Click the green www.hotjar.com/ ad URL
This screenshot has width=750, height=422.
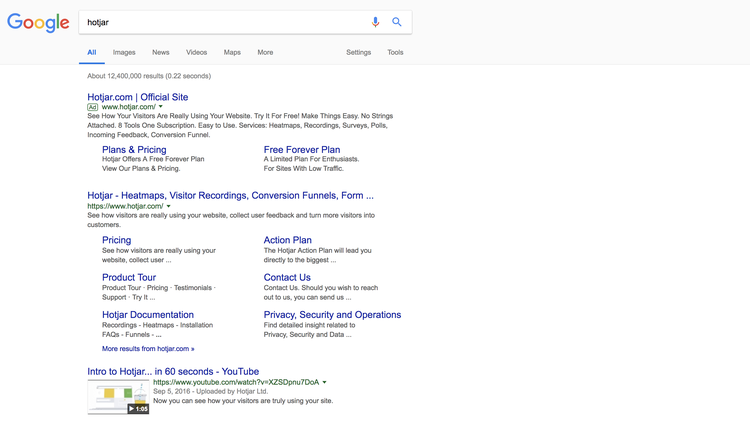pos(129,107)
